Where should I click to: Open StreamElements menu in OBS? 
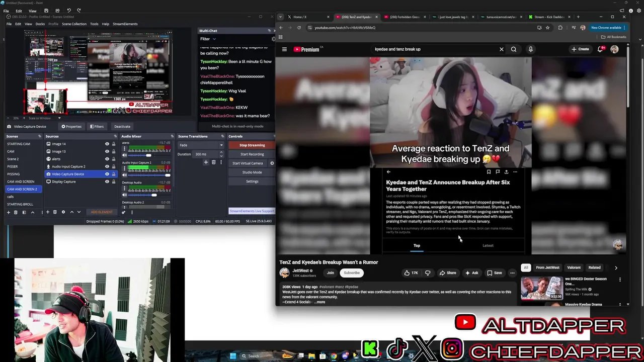125,24
